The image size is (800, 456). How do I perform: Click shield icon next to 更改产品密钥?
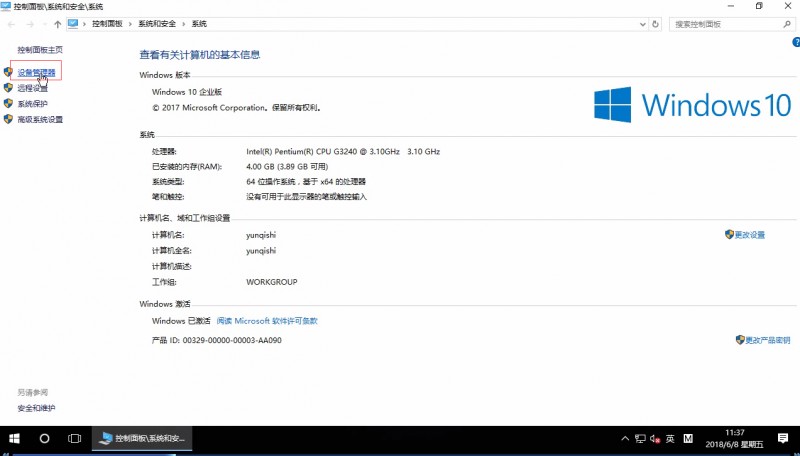tap(740, 340)
